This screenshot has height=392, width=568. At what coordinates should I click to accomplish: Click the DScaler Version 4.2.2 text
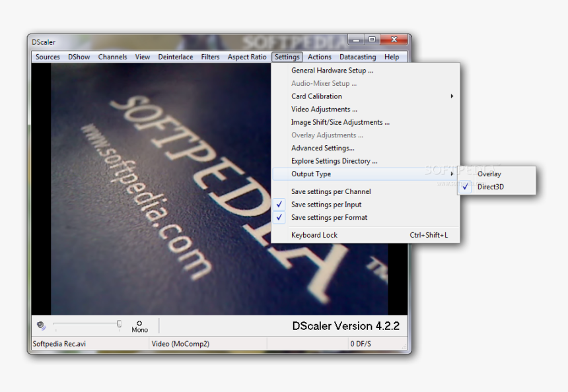[345, 326]
